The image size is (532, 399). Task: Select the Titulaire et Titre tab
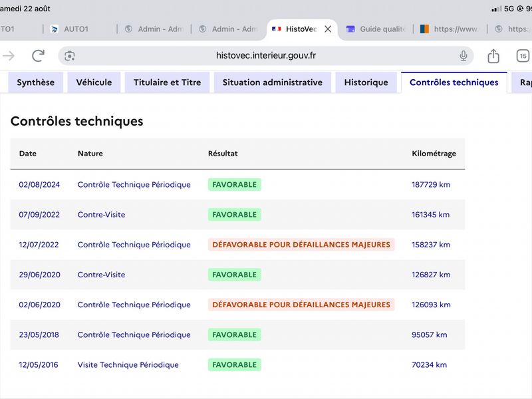(x=168, y=82)
